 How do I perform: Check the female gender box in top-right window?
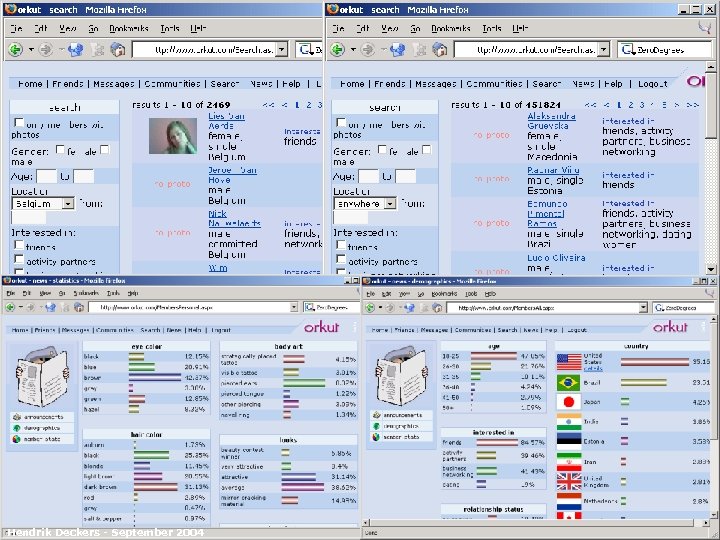point(382,149)
